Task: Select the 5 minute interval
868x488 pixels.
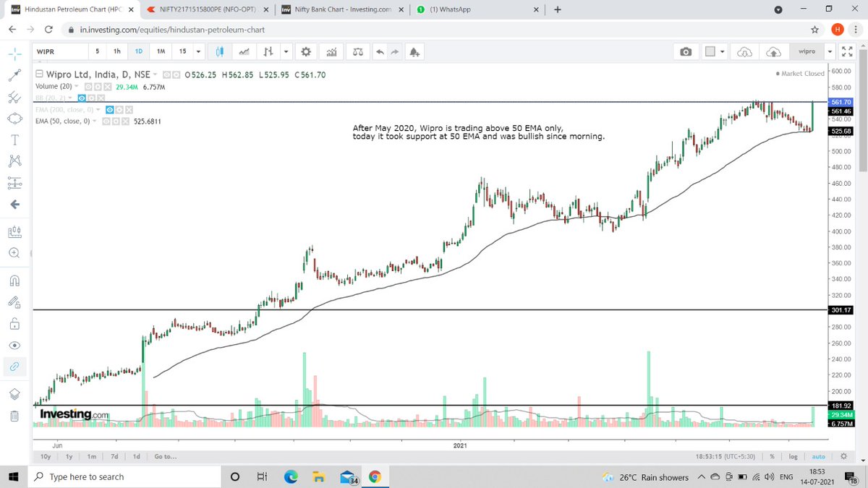Action: 98,51
